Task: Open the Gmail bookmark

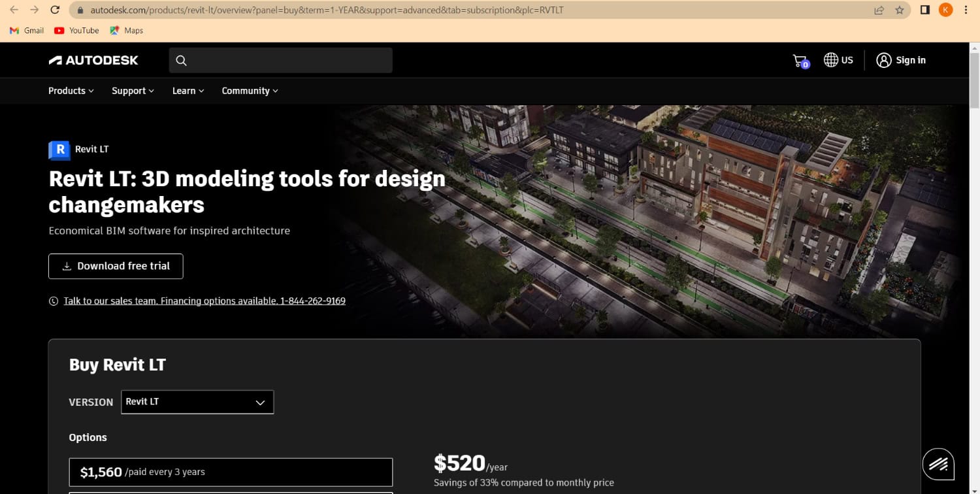Action: click(27, 30)
